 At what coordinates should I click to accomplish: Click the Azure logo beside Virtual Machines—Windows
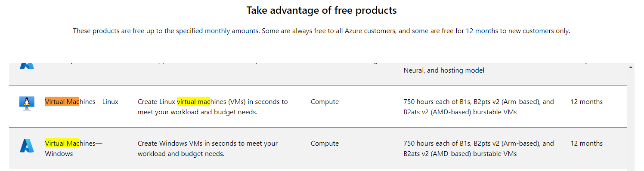click(27, 145)
